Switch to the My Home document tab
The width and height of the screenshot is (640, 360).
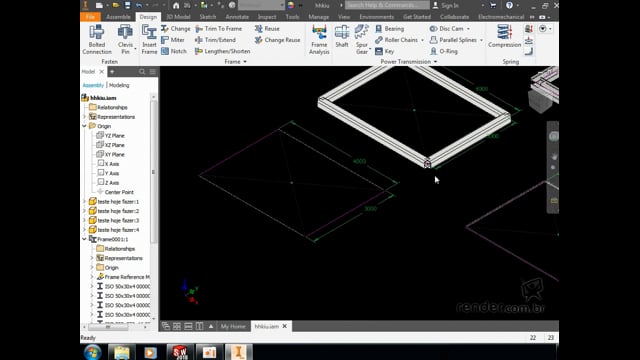233,326
